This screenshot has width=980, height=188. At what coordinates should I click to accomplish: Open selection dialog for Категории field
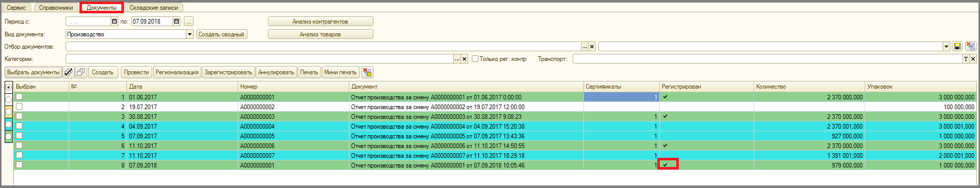[x=457, y=59]
